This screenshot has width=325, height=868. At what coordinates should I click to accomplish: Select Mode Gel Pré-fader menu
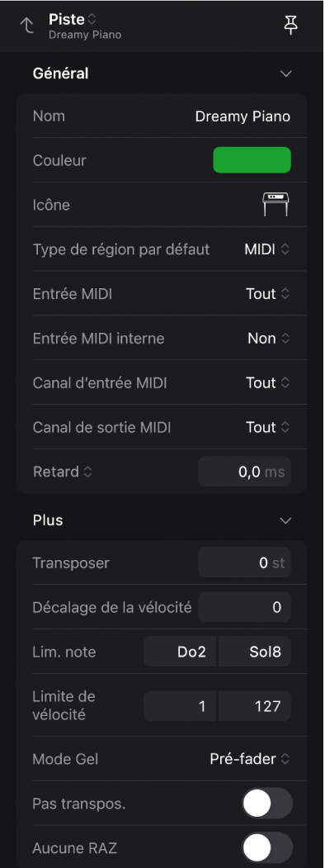(250, 759)
